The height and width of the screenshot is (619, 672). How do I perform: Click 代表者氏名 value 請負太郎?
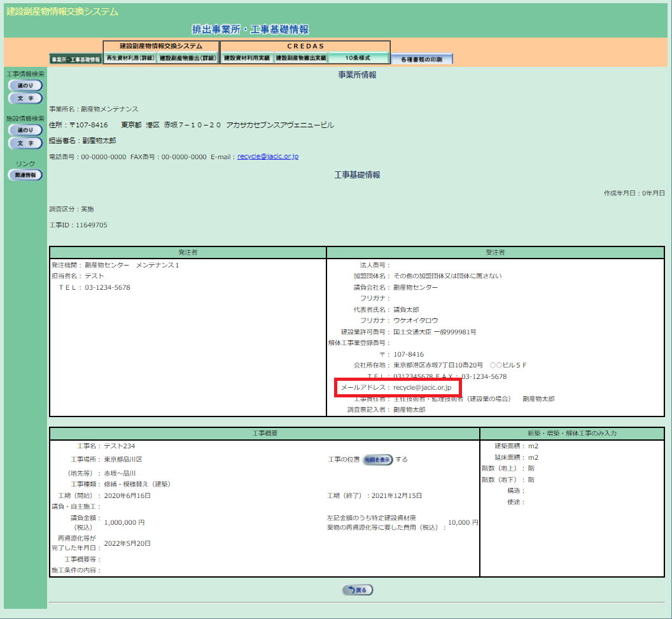click(406, 309)
